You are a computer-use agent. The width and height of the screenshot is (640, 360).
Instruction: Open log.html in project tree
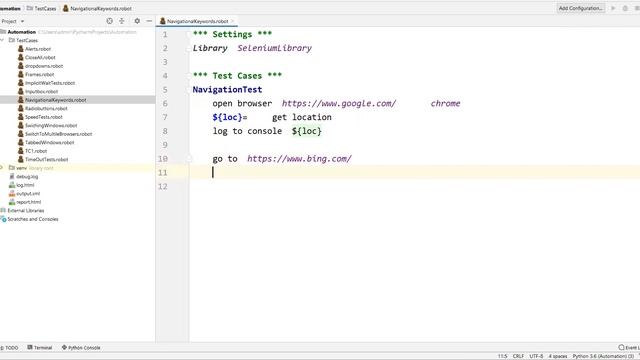coord(25,185)
